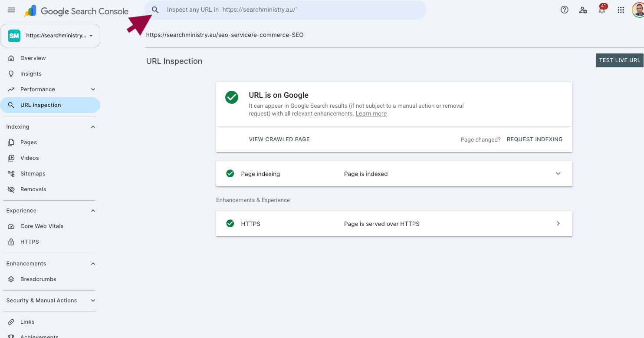Viewport: 644px width, 338px height.
Task: Click the Pages documents icon
Action: tap(11, 142)
